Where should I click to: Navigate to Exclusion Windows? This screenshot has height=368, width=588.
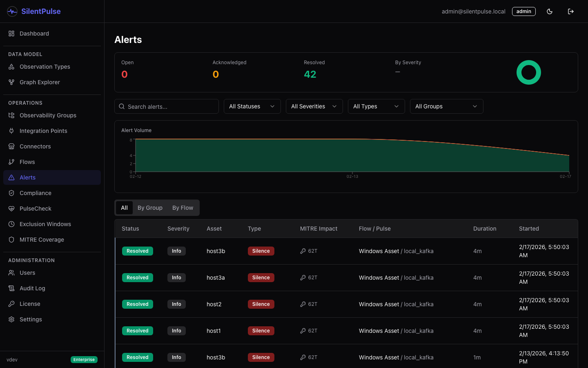click(x=52, y=224)
